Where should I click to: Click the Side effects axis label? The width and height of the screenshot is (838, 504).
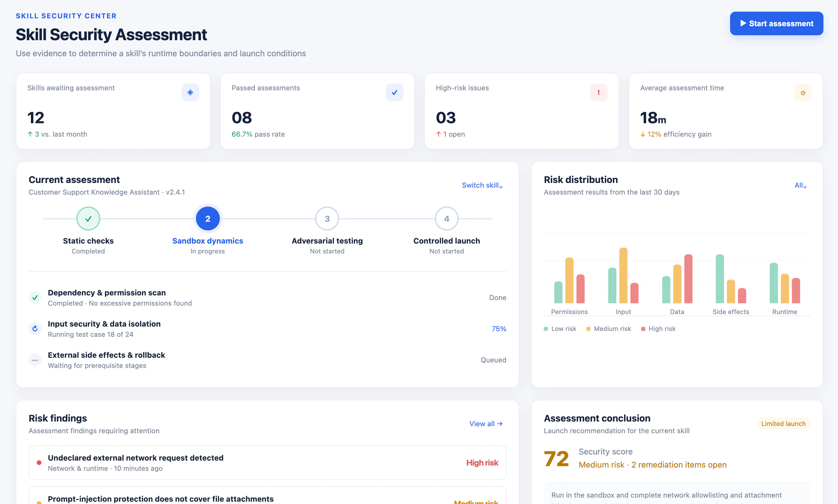pyautogui.click(x=731, y=312)
